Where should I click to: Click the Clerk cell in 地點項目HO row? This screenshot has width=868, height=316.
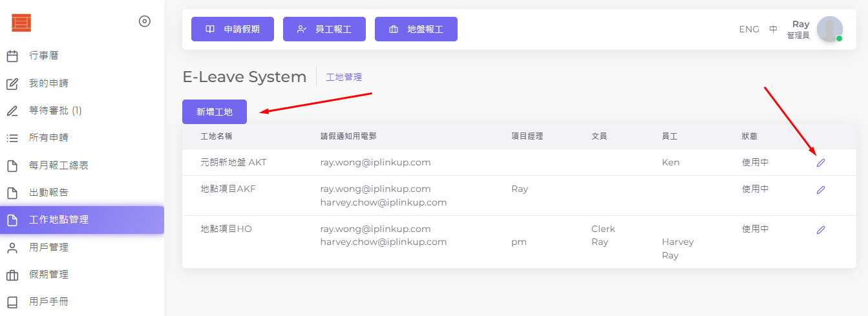pyautogui.click(x=603, y=229)
